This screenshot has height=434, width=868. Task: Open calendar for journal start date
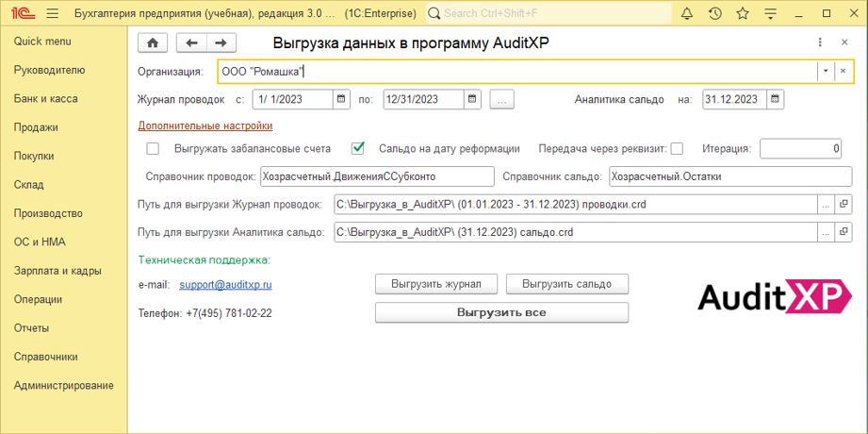[341, 99]
